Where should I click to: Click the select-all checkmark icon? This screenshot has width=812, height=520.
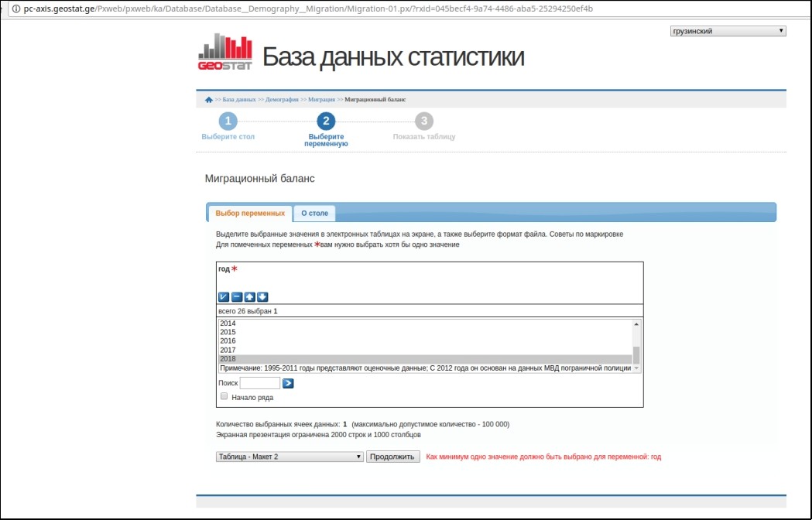224,297
